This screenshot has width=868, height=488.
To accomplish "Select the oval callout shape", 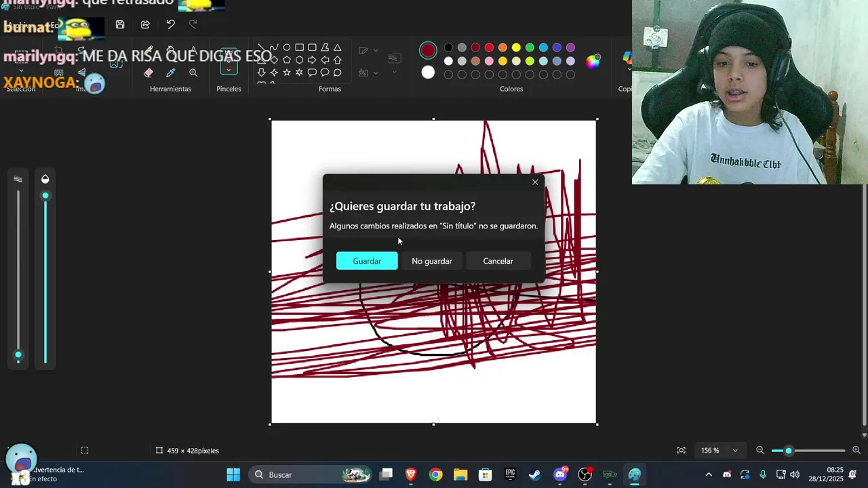I will 325,73.
